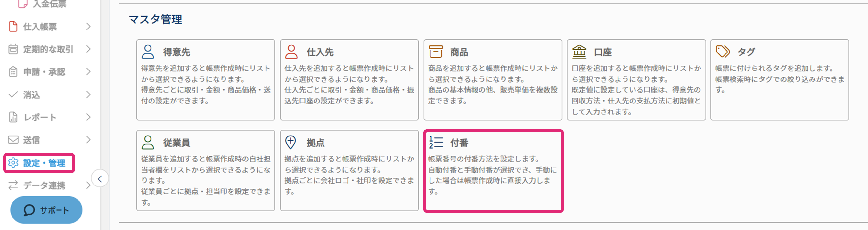
Task: Open the 従業員 master card
Action: point(206,171)
